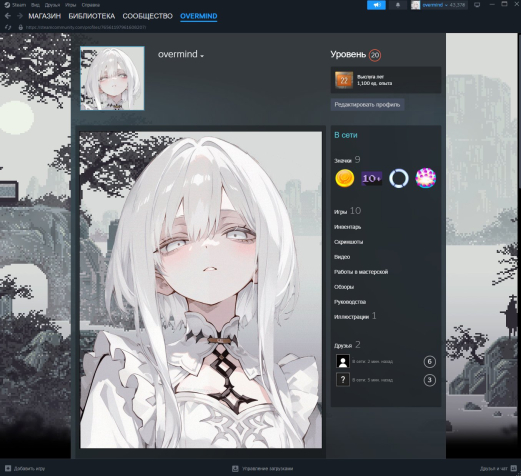The image size is (521, 476).
Task: Open the Значки badges link
Action: [x=347, y=160]
